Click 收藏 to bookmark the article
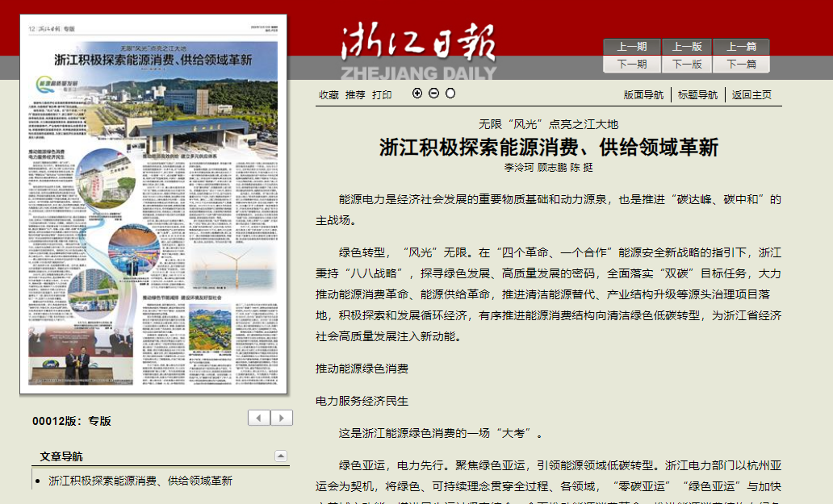 [x=329, y=95]
